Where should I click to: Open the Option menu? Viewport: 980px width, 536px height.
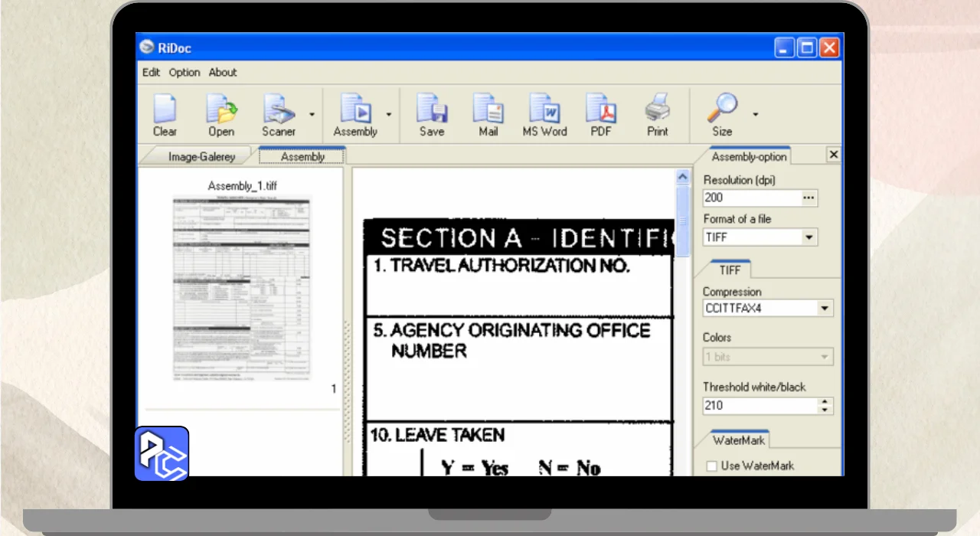(184, 72)
